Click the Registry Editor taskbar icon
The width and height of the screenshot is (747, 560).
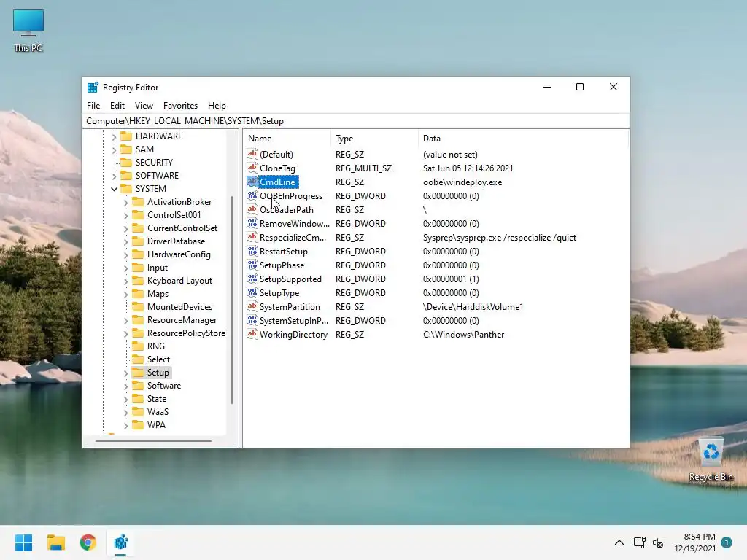click(120, 542)
